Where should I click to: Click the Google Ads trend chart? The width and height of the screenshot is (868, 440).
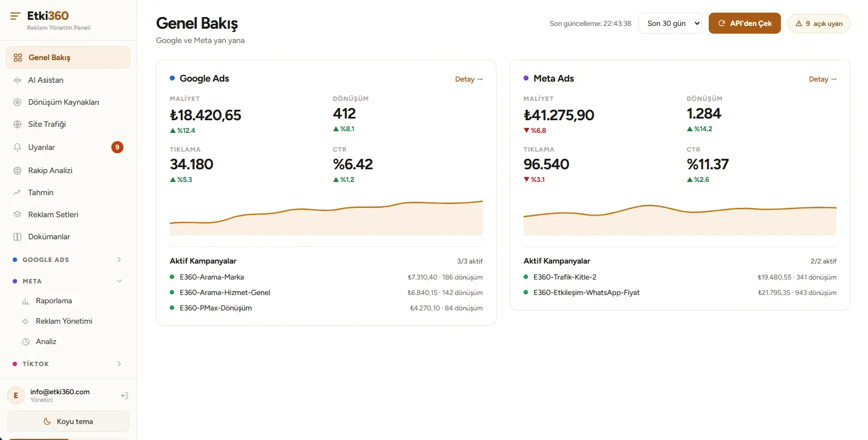(x=326, y=218)
